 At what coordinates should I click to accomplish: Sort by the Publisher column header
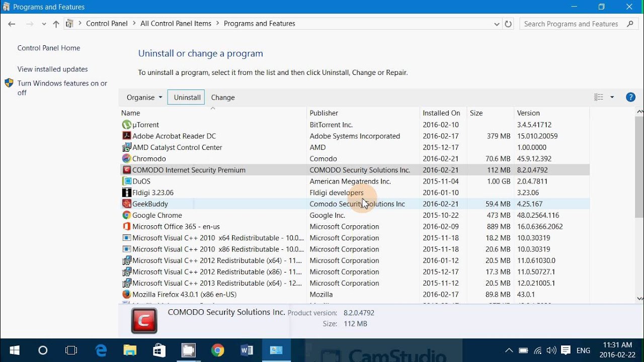pos(363,113)
